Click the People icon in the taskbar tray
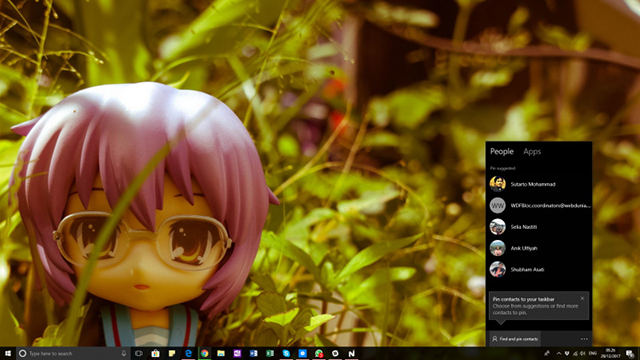This screenshot has height=360, width=640. (x=547, y=353)
